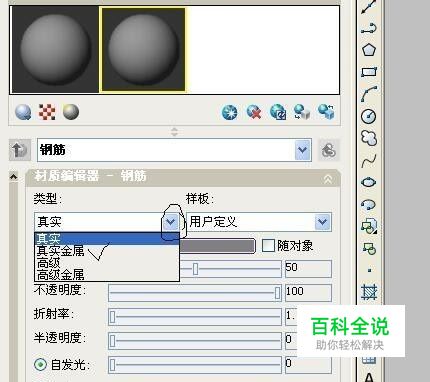Choose 真实金属 in the type list
The width and height of the screenshot is (430, 382).
coord(107,250)
